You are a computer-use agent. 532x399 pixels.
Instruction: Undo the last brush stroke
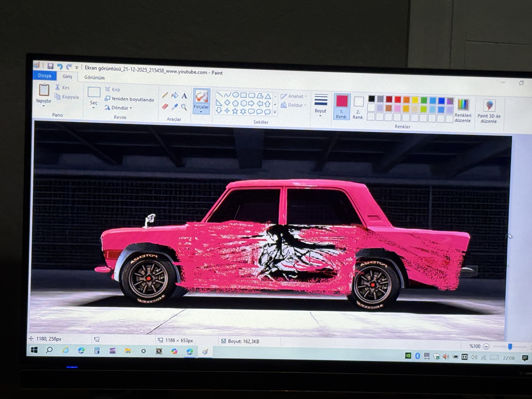click(x=60, y=66)
